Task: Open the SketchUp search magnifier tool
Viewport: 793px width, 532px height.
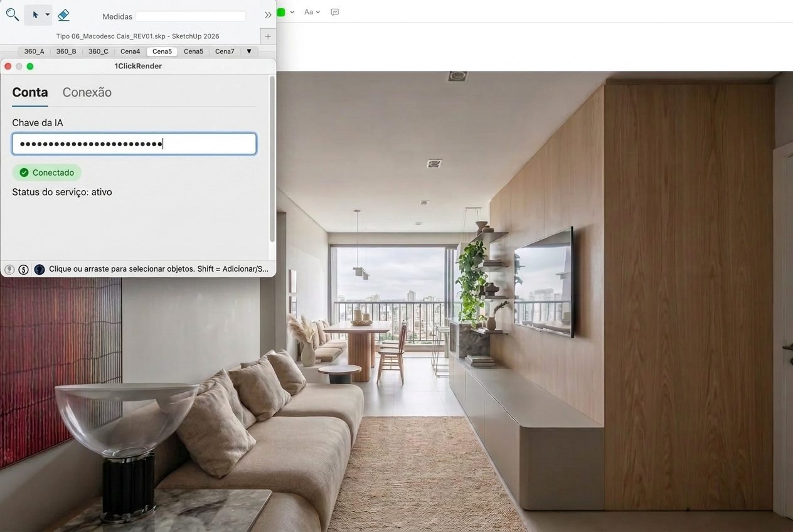Action: click(12, 14)
